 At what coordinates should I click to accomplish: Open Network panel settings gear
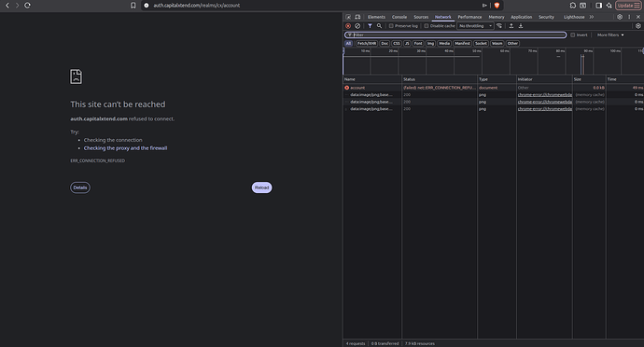638,26
